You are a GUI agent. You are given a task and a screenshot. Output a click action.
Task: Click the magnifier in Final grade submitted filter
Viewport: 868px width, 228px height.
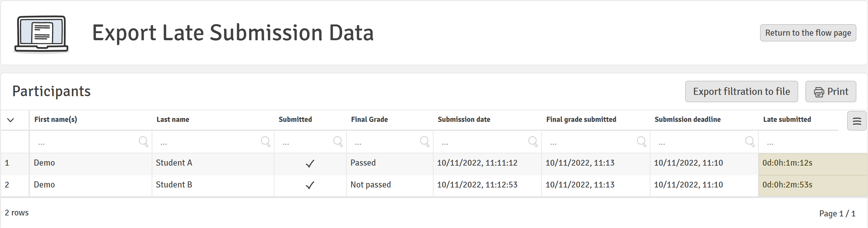641,142
